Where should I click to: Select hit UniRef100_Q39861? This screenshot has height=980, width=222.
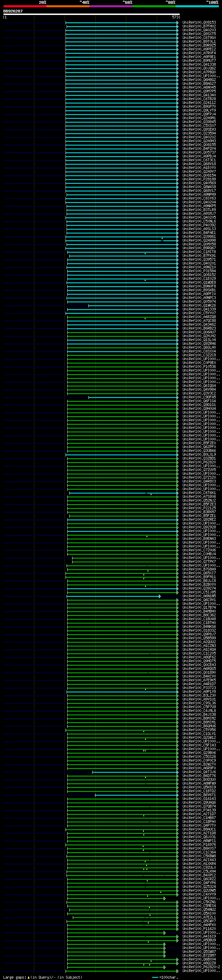199,237
